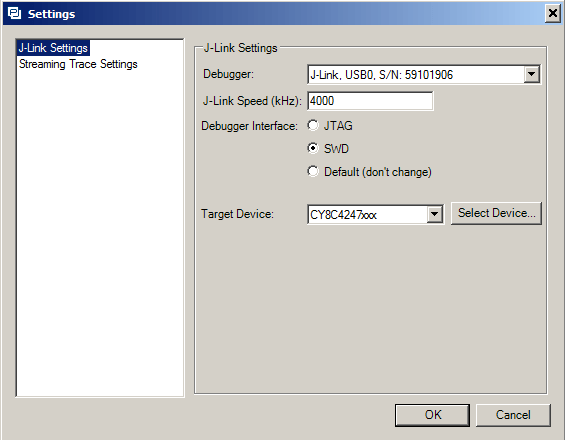Screen dimensions: 565x440
Task: Expand the Target Device dropdown arrow
Action: click(x=435, y=214)
